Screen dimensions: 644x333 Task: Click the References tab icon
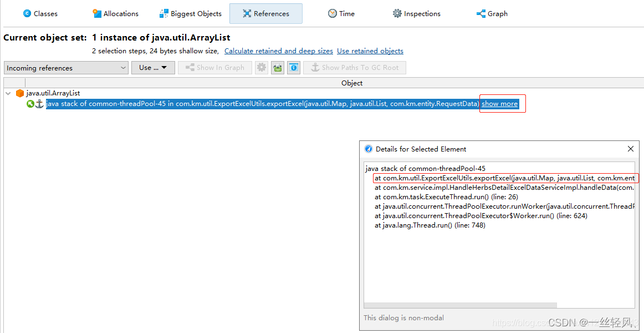pos(247,13)
